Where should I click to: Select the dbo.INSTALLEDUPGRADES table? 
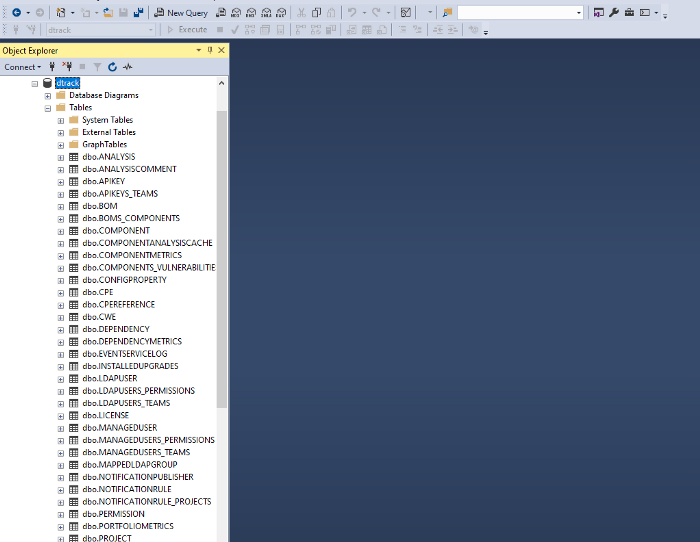[x=130, y=366]
